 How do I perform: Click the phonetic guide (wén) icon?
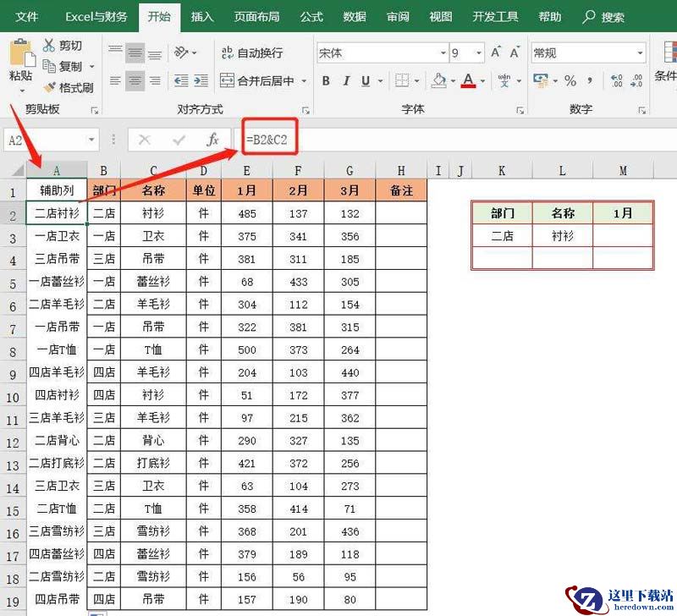coord(504,80)
